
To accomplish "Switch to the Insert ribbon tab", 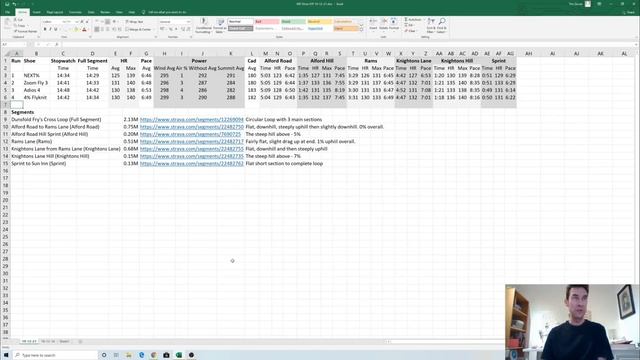I will coord(36,12).
